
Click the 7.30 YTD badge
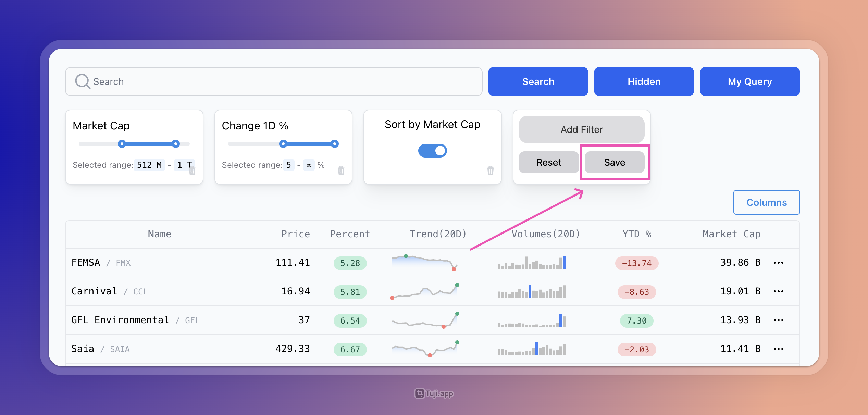(637, 321)
